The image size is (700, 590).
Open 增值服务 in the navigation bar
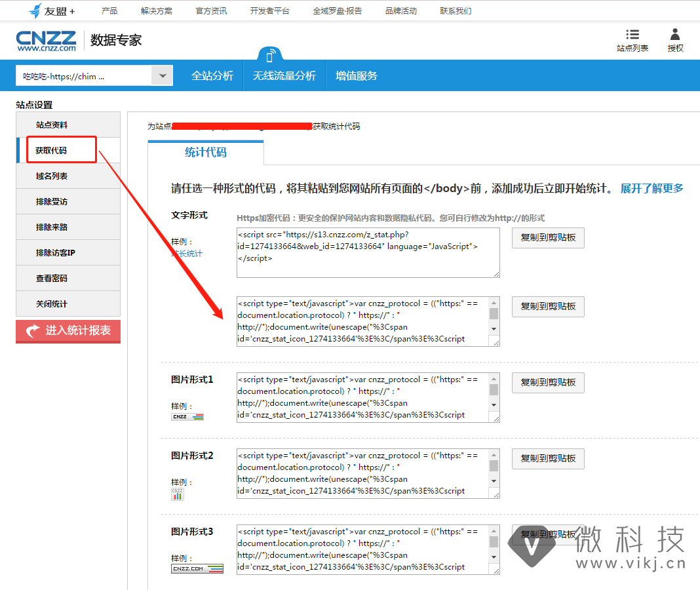point(356,76)
